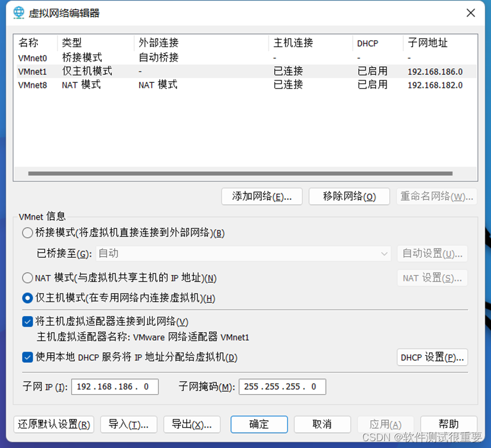
Task: Select the VMnet0 row
Action: [245, 58]
